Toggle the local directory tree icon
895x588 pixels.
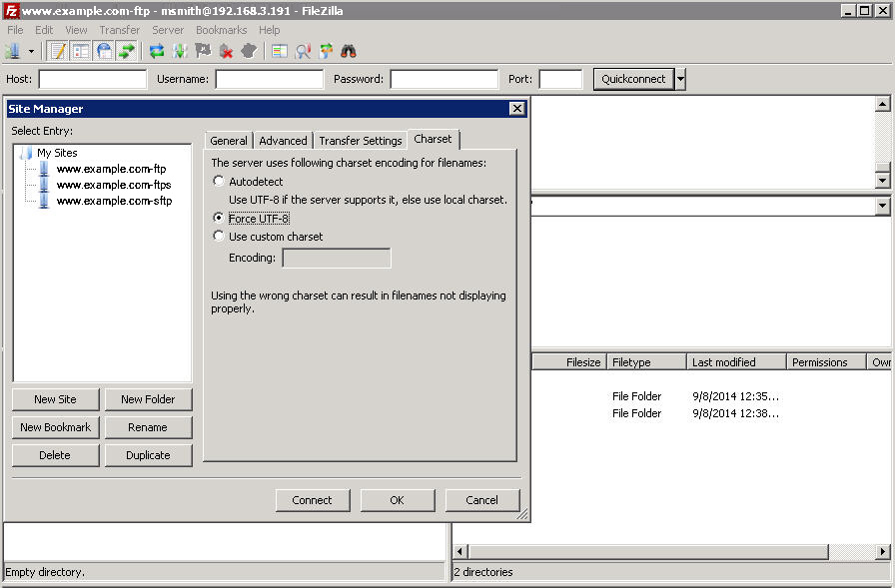(81, 51)
